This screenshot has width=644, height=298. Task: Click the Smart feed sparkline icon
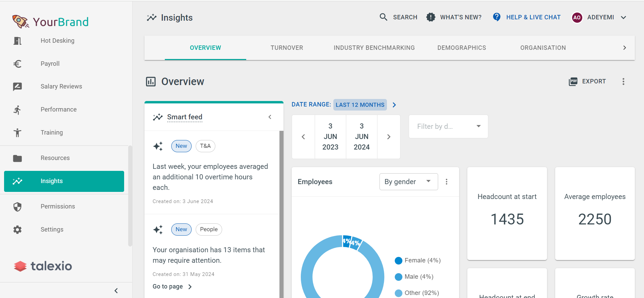pos(158,117)
